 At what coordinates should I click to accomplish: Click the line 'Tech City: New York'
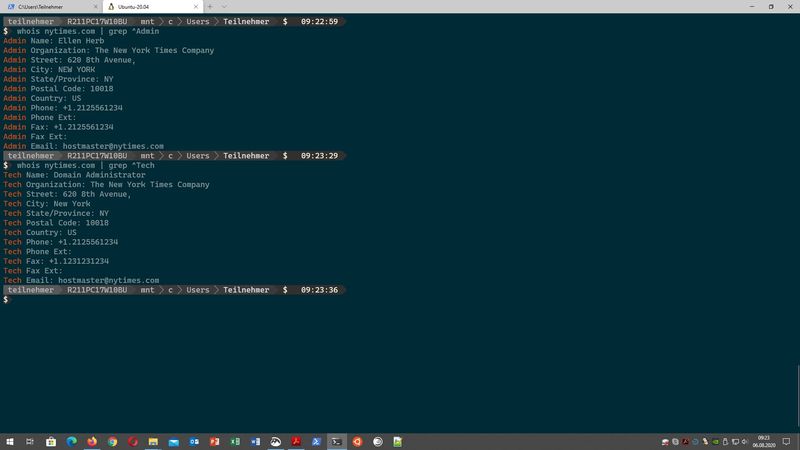click(47, 204)
